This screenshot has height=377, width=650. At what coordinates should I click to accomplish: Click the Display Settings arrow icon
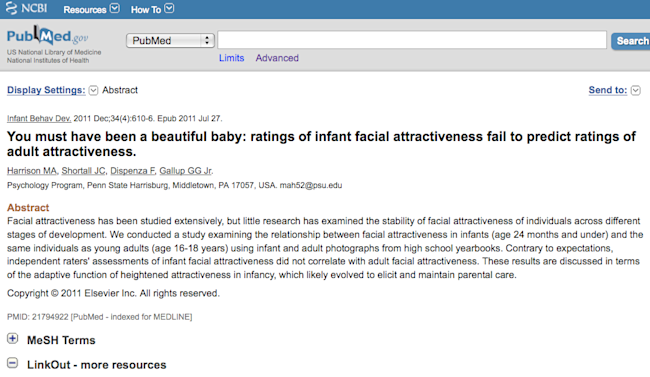[x=93, y=90]
